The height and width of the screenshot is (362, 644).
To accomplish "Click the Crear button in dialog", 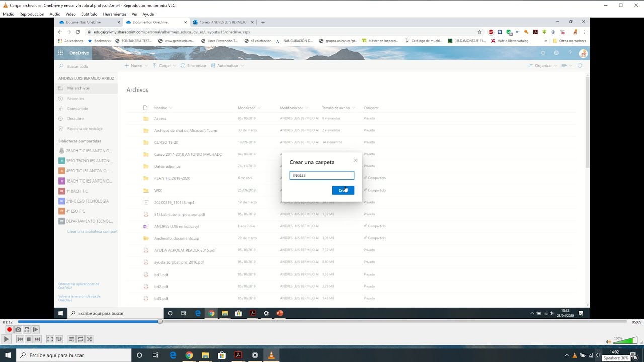I will pos(343,190).
